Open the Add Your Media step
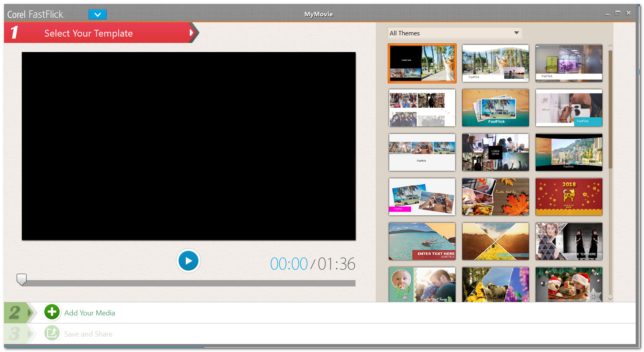 [x=90, y=313]
